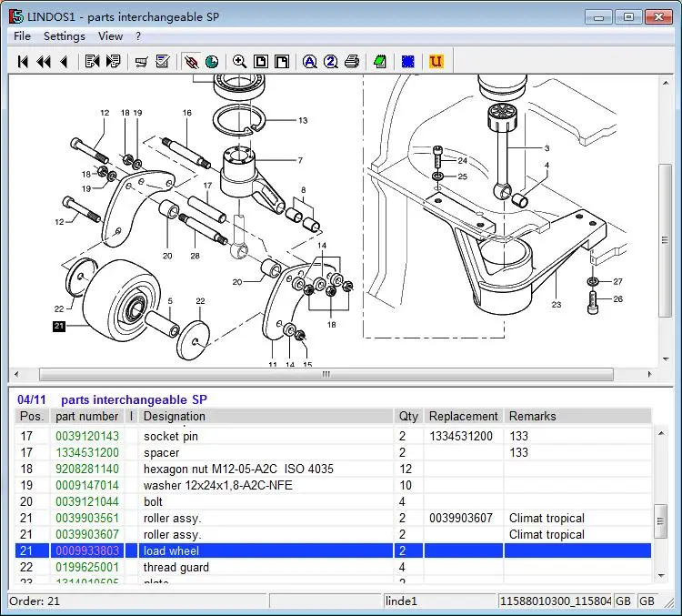Click the fast rewind double-arrow icon
The width and height of the screenshot is (682, 616).
coord(43,61)
